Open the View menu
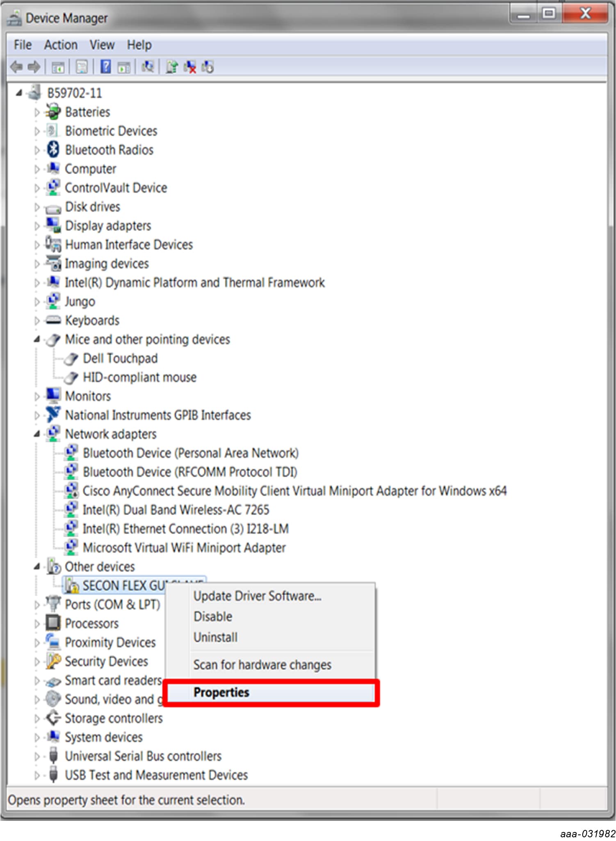Viewport: 616px width, 841px height. pos(102,45)
